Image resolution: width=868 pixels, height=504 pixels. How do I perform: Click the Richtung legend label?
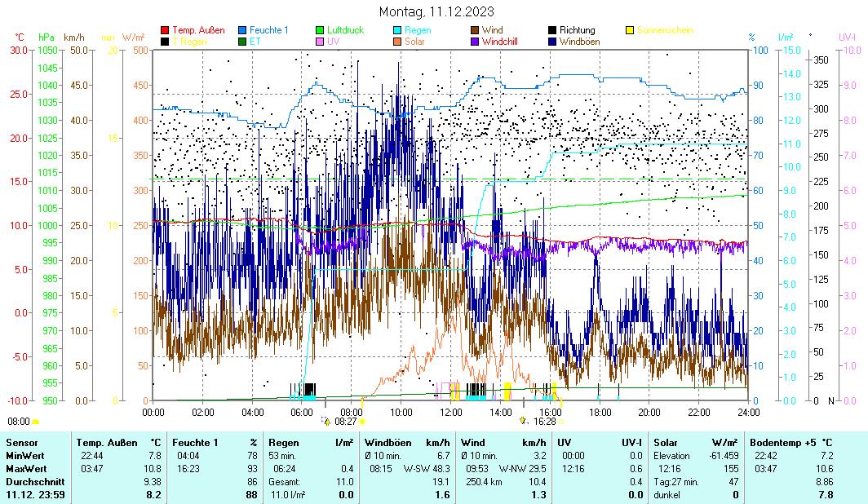tap(577, 30)
